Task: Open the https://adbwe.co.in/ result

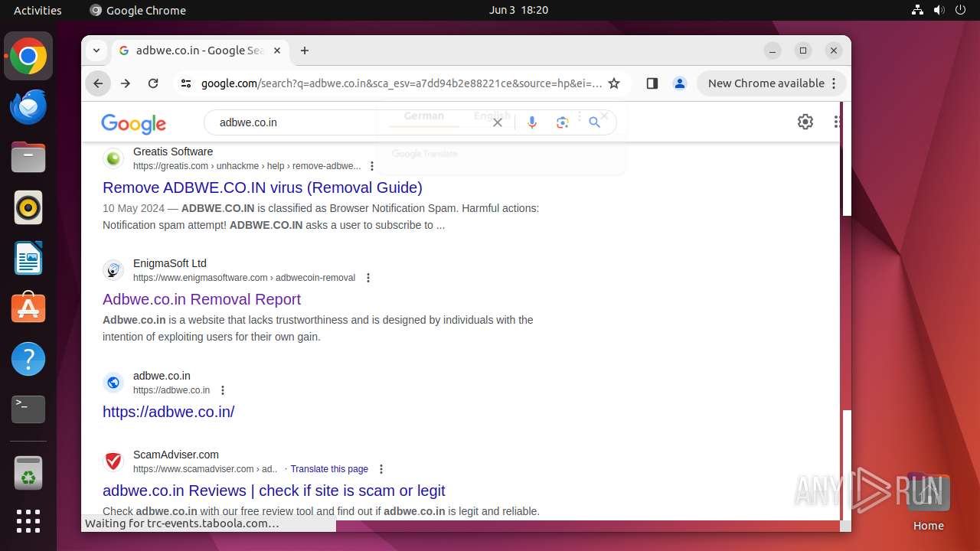Action: pos(168,412)
